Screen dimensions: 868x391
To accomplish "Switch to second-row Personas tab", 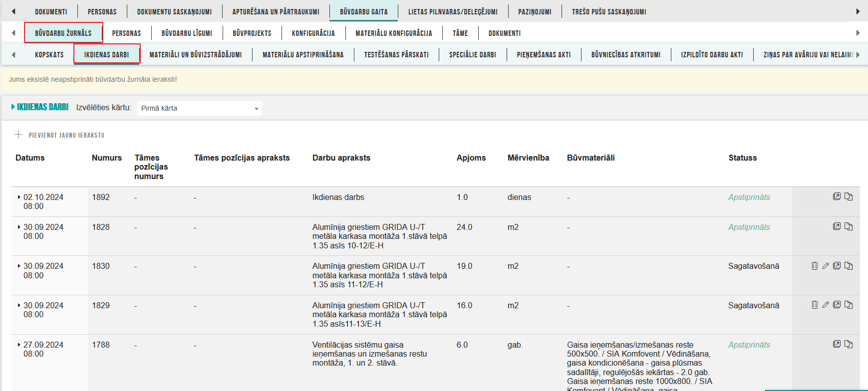I will [126, 33].
